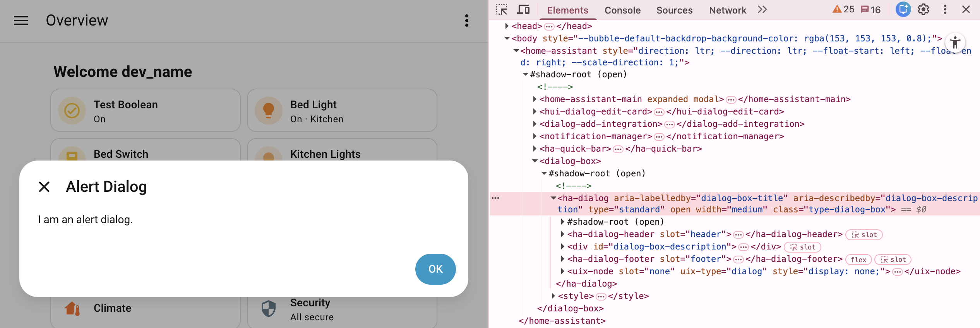Open the Overview three-dot overflow menu
This screenshot has height=328, width=980.
467,20
